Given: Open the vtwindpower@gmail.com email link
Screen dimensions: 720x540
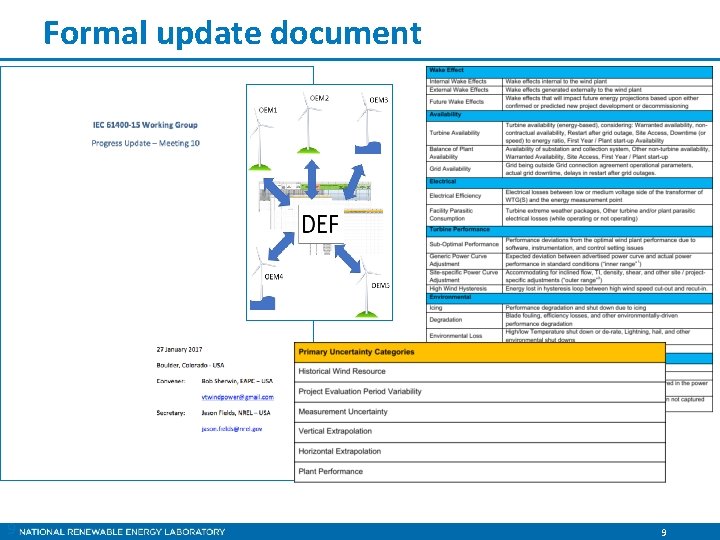Looking at the screenshot, I should [237, 397].
